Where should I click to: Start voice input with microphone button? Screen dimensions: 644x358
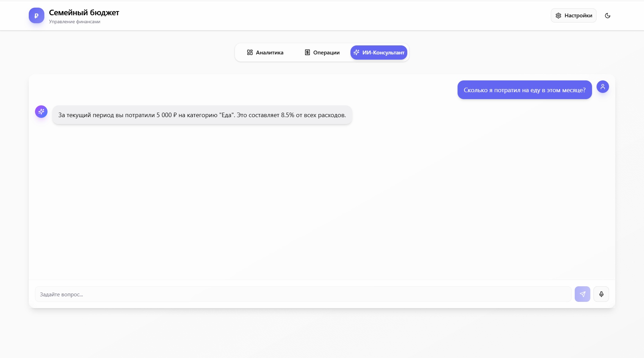[601, 294]
